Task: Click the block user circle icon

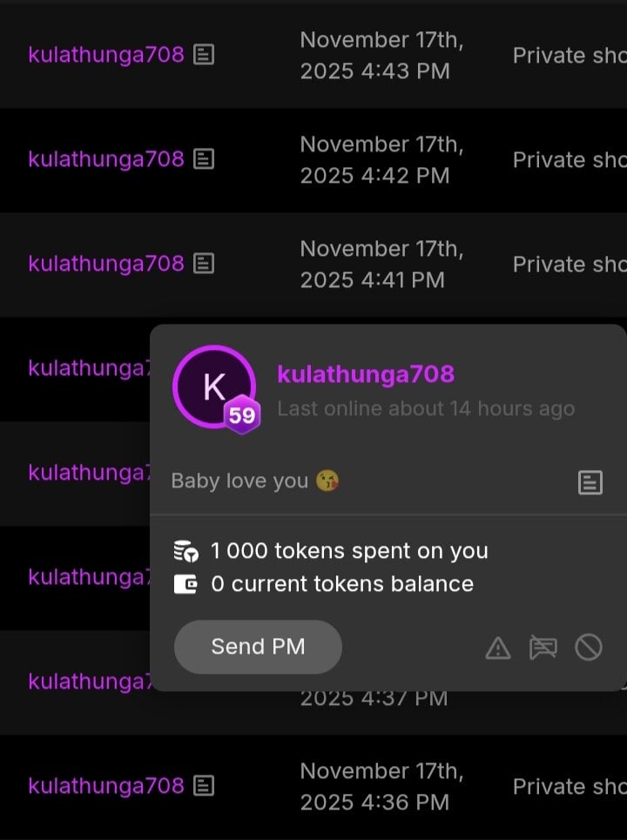Action: click(589, 648)
